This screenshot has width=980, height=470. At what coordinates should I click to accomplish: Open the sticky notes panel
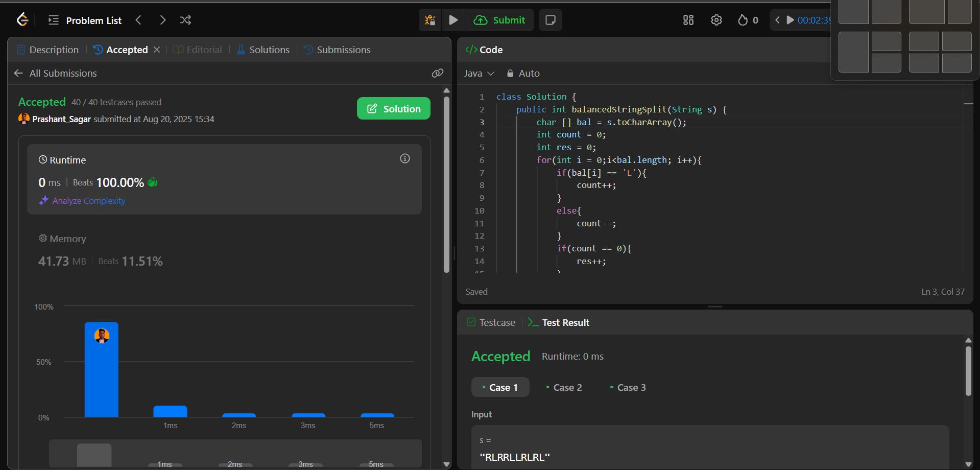[550, 20]
